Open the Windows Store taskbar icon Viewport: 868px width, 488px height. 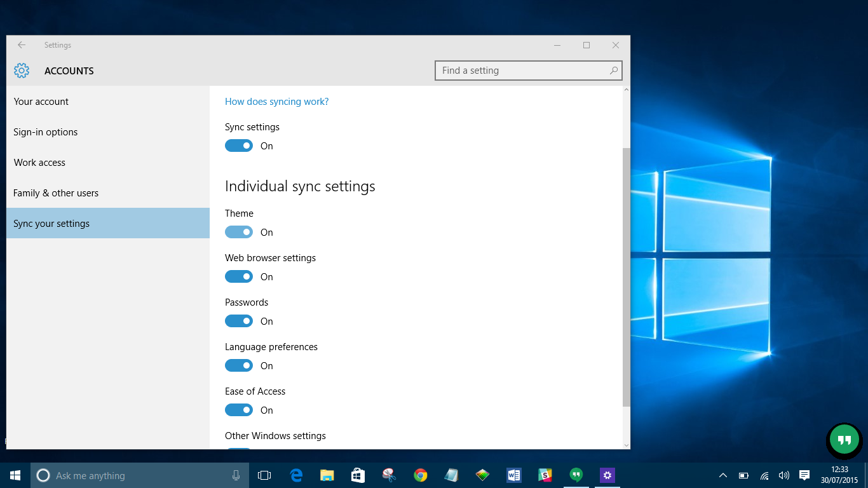[x=358, y=475]
